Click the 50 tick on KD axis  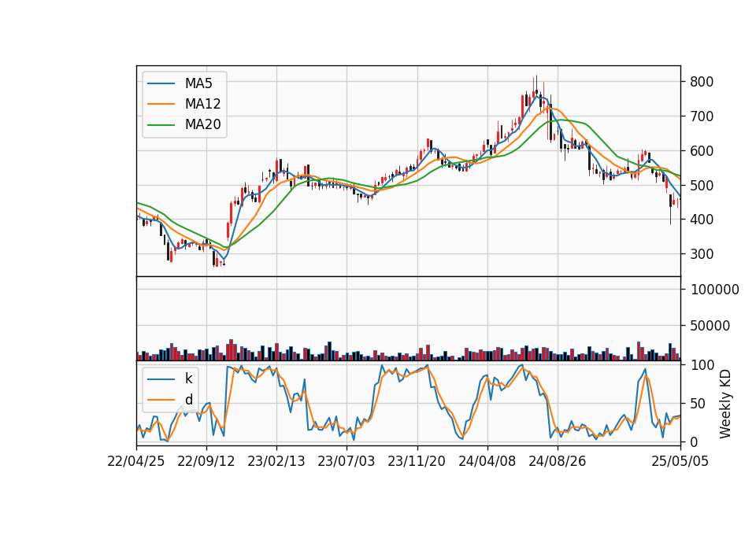pyautogui.click(x=698, y=404)
